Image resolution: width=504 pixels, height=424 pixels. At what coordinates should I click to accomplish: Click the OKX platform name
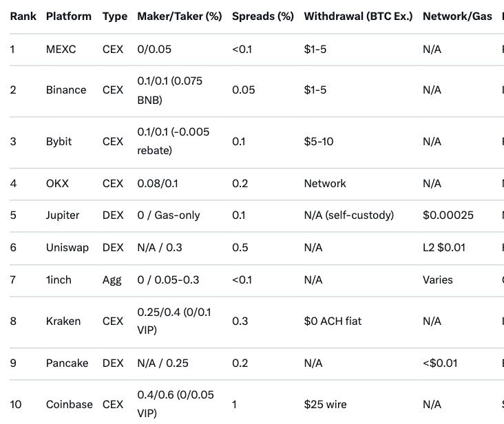pyautogui.click(x=57, y=184)
